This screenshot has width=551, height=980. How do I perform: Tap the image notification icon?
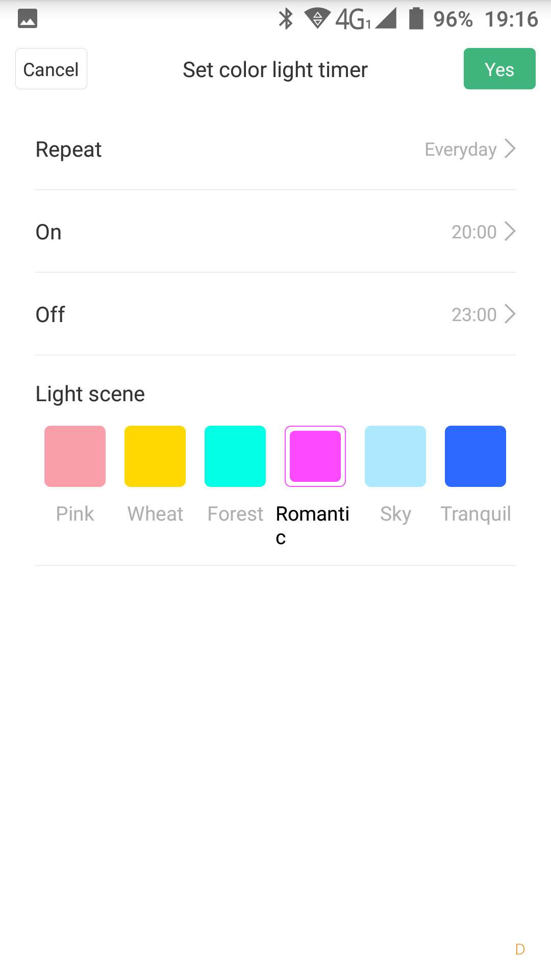[x=28, y=19]
